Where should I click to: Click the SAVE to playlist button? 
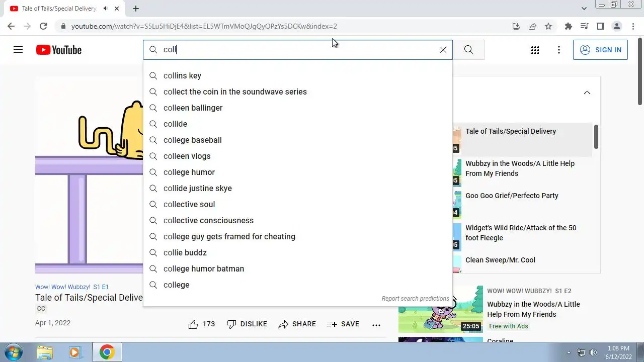click(x=343, y=324)
